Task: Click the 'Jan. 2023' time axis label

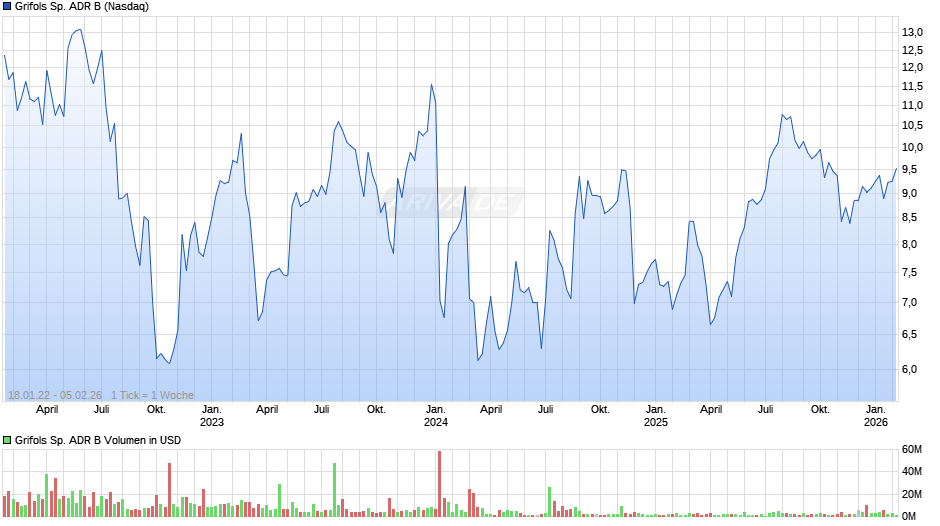Action: coord(212,416)
